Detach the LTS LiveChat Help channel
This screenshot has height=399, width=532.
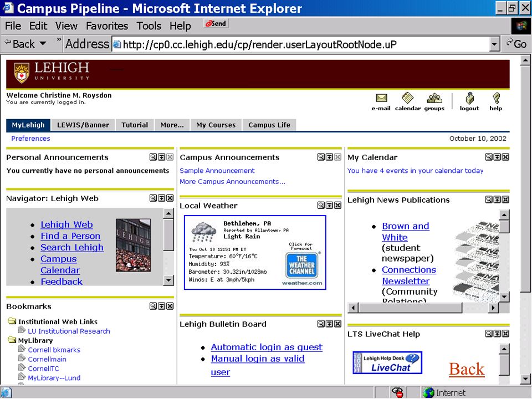pos(488,334)
